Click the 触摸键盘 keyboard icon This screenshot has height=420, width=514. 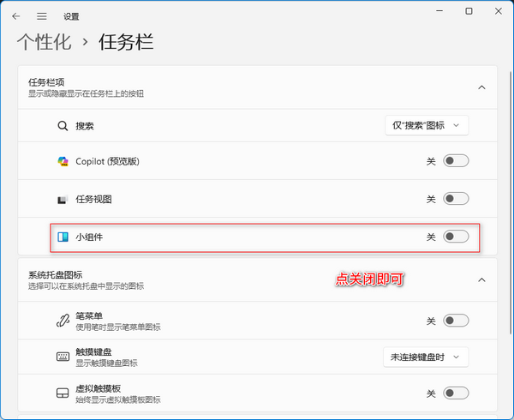coord(63,357)
